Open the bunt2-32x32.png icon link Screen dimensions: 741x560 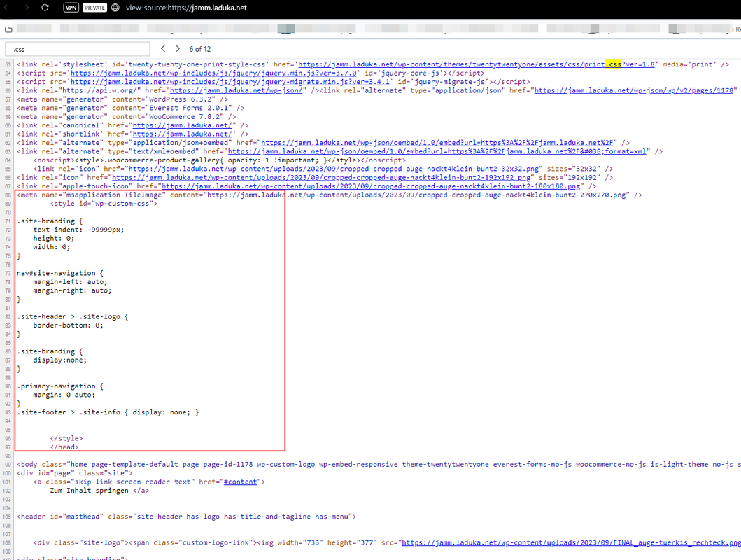(x=333, y=169)
